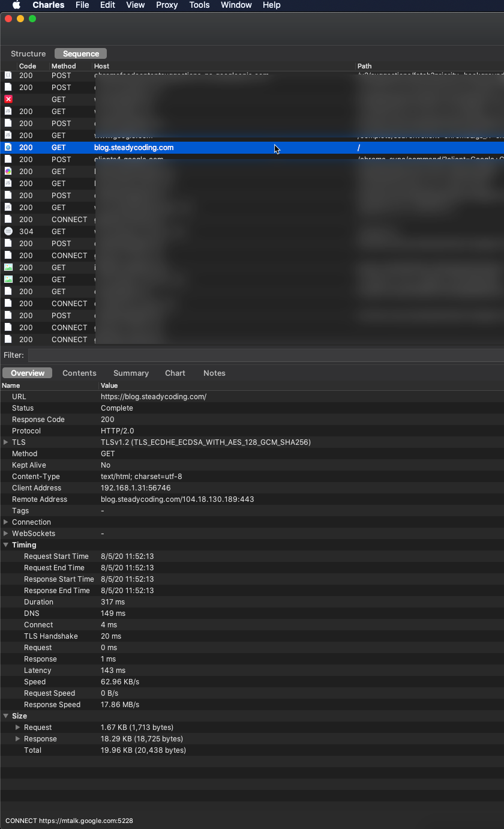Expand the Response size breakdown under Size
504x829 pixels.
coord(18,738)
